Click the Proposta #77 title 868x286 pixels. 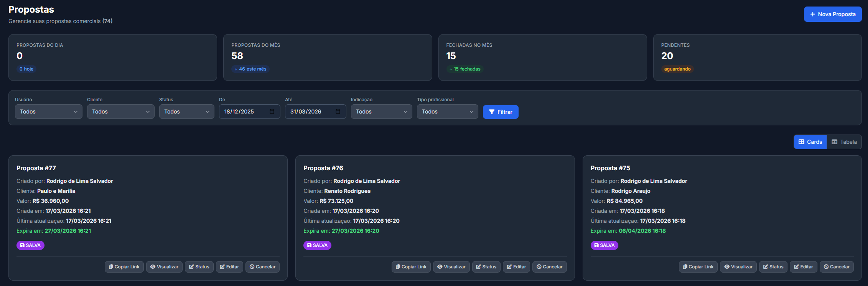36,168
